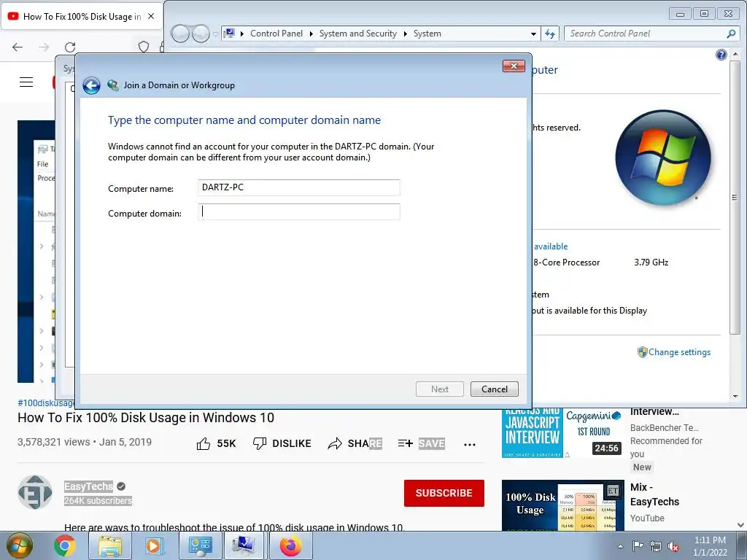Click the computer icon in address bar

(x=229, y=34)
